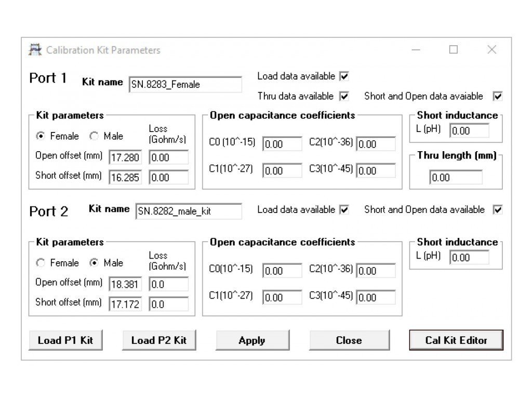Click the Thru length (mm) field
The height and width of the screenshot is (399, 532).
click(x=456, y=178)
